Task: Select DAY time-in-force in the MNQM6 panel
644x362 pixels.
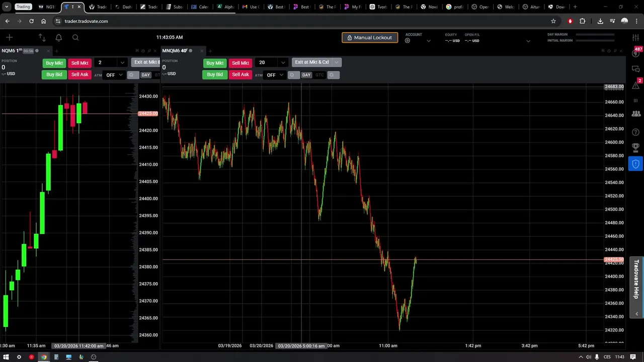Action: [x=306, y=75]
